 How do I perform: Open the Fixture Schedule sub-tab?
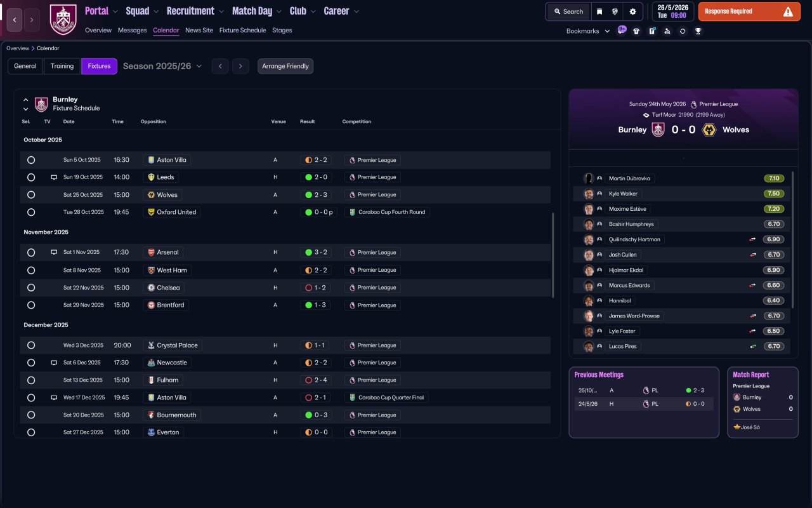tap(242, 30)
